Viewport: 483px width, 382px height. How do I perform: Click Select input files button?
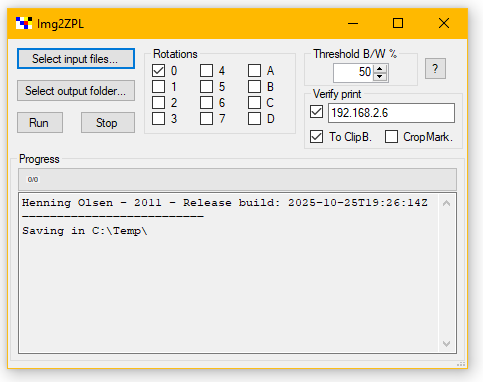pos(76,59)
